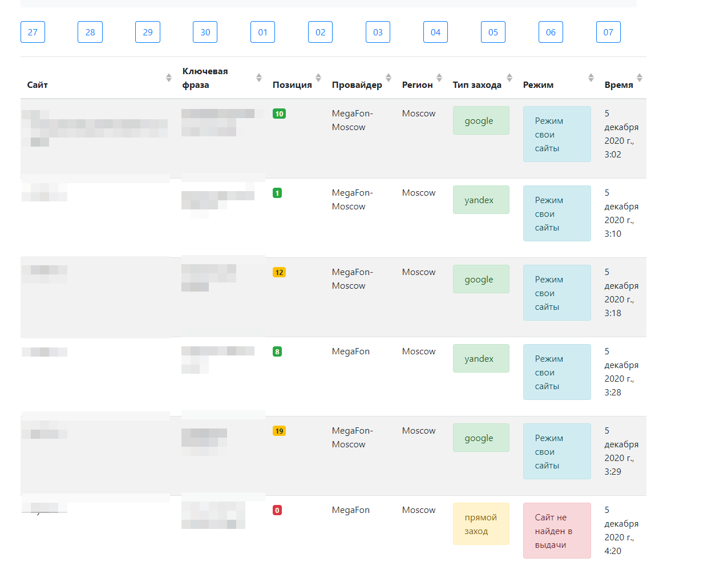The image size is (728, 570).
Task: Sort by Позиция column arrows
Action: 318,78
